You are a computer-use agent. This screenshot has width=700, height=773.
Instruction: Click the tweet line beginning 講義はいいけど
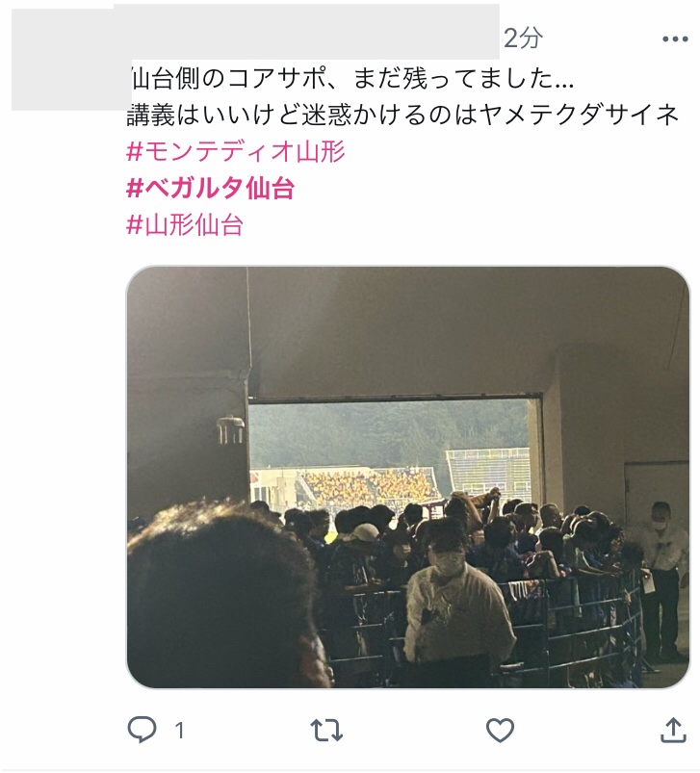(402, 116)
